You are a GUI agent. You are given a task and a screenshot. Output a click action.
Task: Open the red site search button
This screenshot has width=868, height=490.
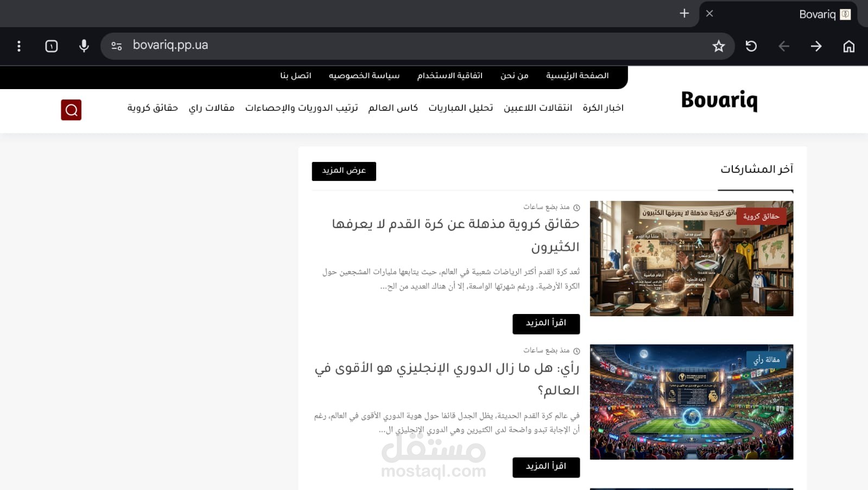click(x=71, y=110)
